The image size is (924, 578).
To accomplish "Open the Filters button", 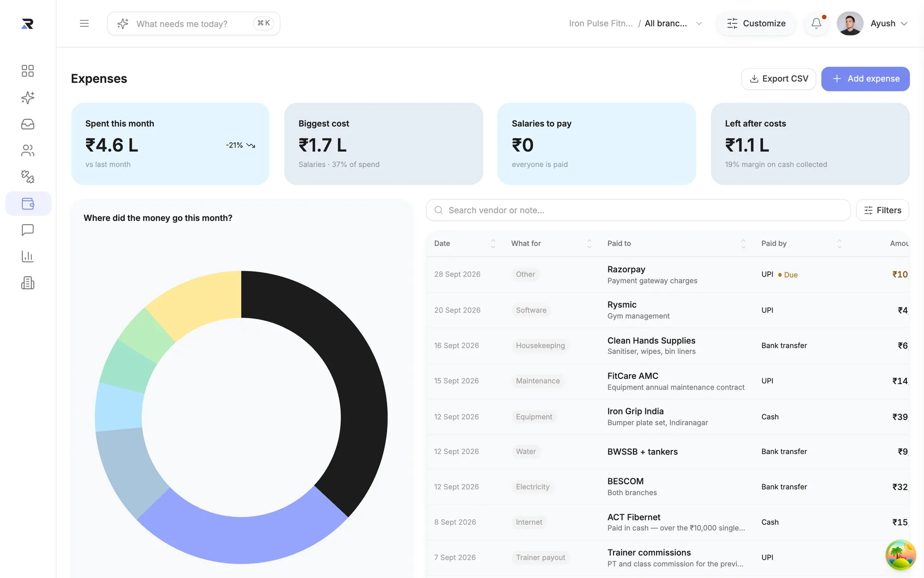I will click(x=882, y=210).
